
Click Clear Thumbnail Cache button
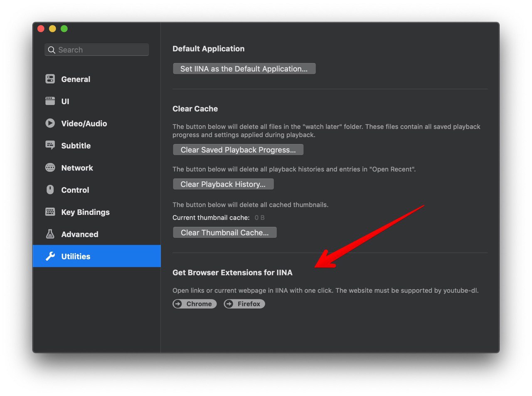click(224, 233)
